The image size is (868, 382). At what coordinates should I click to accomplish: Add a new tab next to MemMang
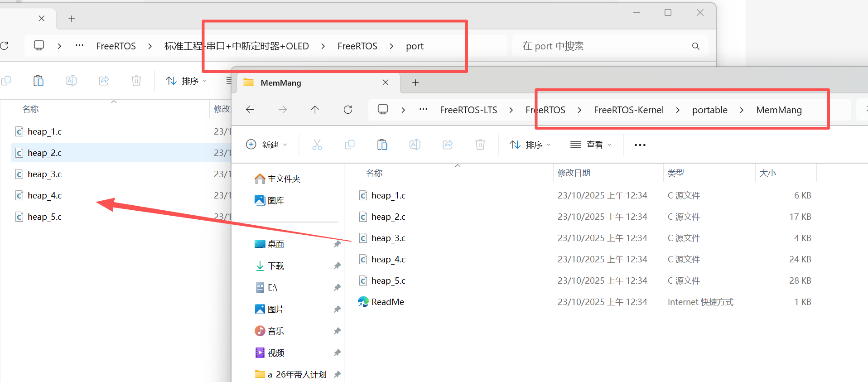click(x=415, y=83)
